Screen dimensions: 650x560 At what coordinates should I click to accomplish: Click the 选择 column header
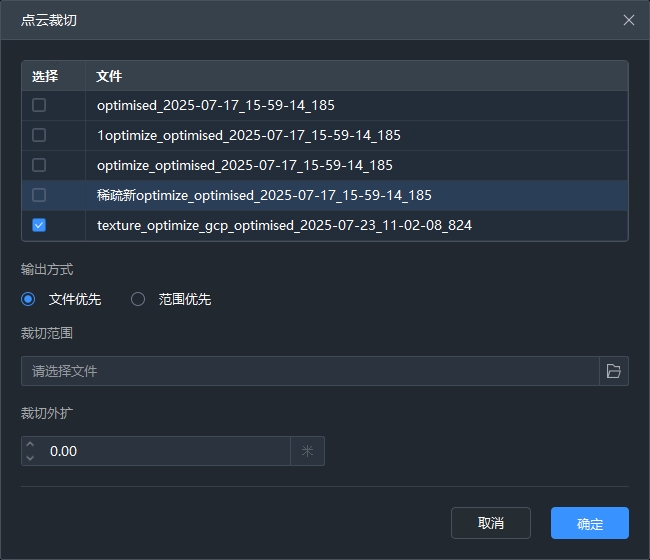45,76
